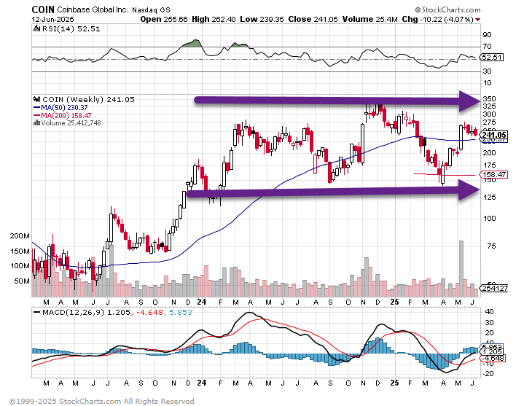Click the black MACD legend line
Image resolution: width=532 pixels, height=406 pixels.
(x=36, y=312)
